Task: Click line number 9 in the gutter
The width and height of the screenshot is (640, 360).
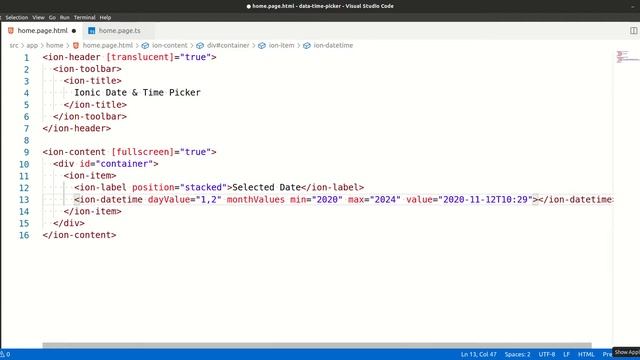Action: pyautogui.click(x=26, y=152)
